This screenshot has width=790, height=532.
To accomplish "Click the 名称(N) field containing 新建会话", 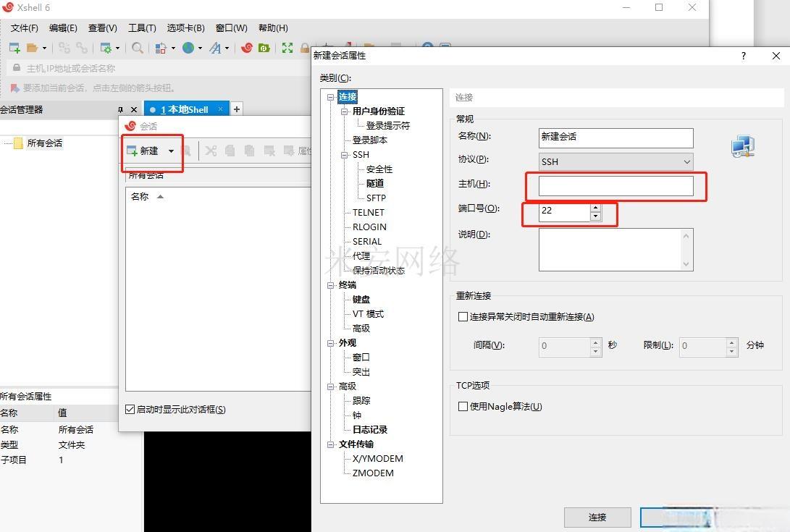I will click(615, 138).
